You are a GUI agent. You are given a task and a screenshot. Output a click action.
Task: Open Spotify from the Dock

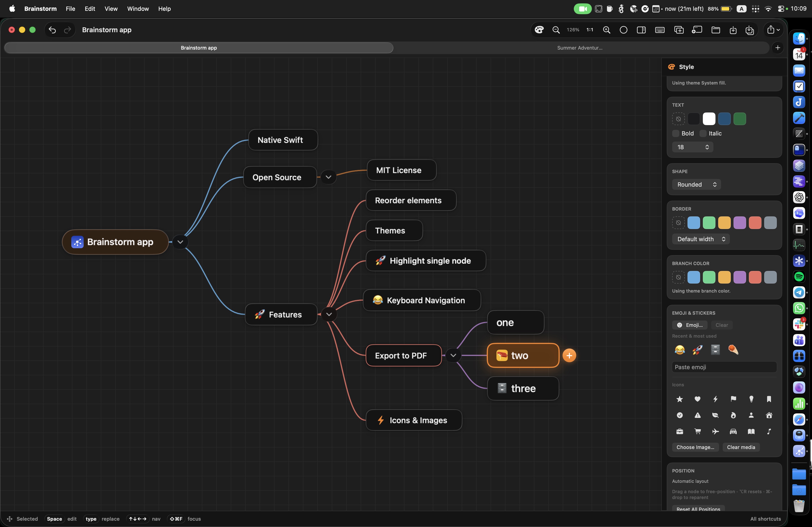point(799,276)
